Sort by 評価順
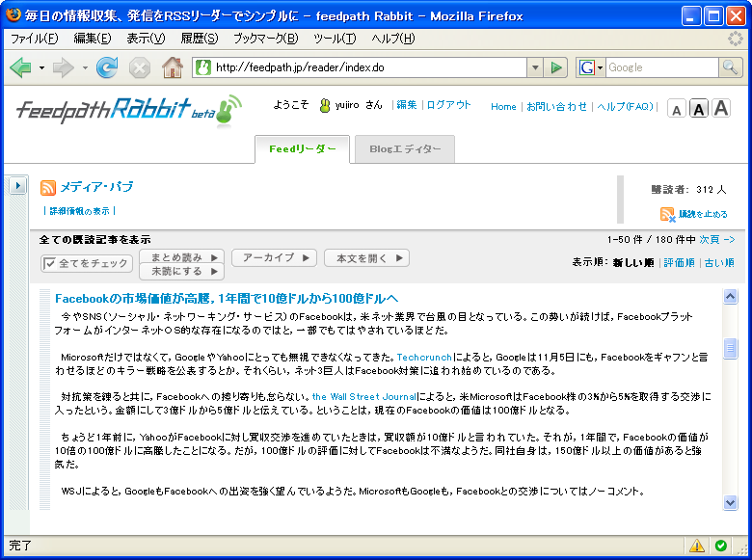The height and width of the screenshot is (560, 752). (679, 263)
